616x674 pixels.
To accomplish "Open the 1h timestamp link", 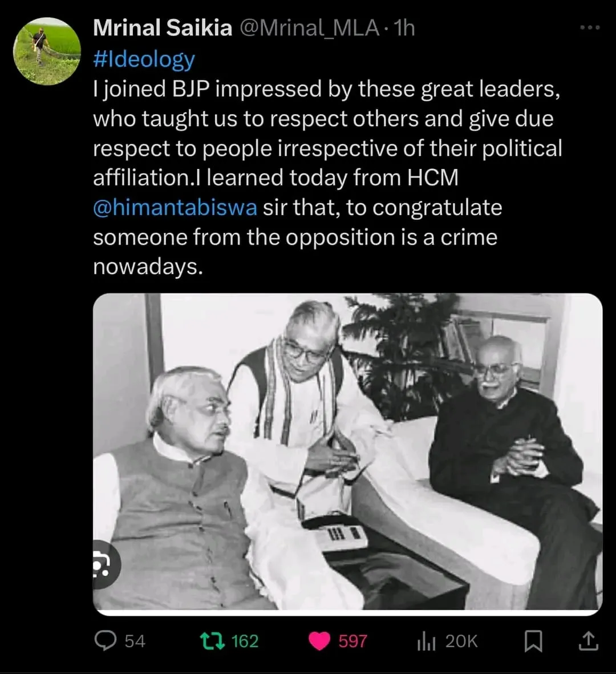I will tap(404, 29).
